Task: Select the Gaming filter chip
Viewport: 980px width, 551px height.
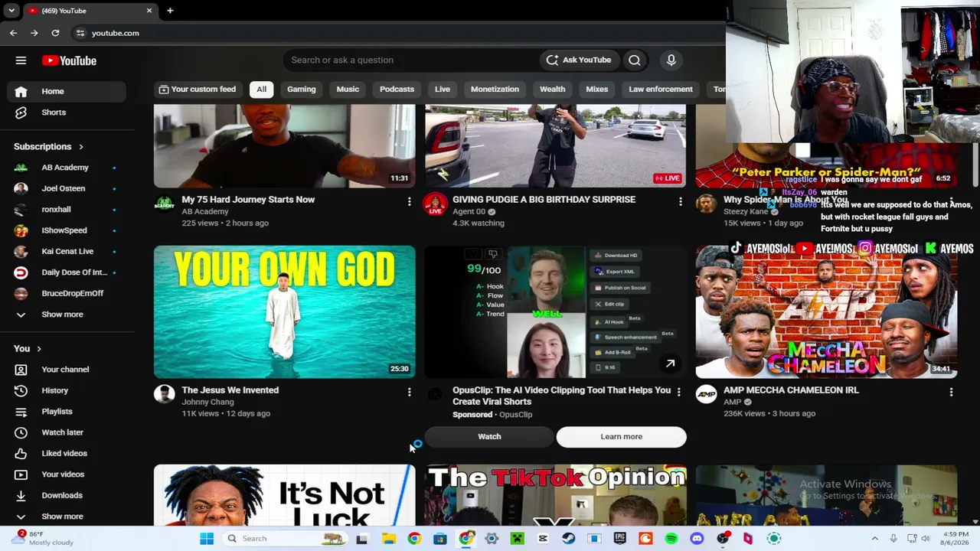Action: click(x=301, y=90)
